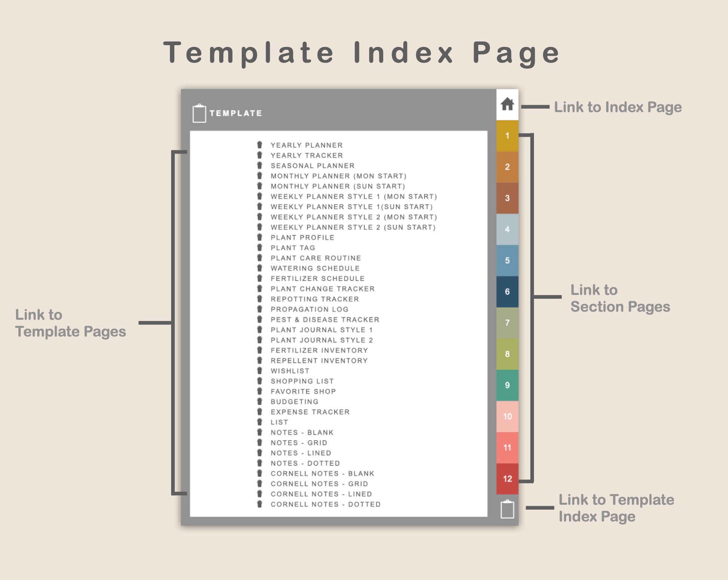Screen dimensions: 728x580
Task: Open the Plant Tag template
Action: click(293, 248)
